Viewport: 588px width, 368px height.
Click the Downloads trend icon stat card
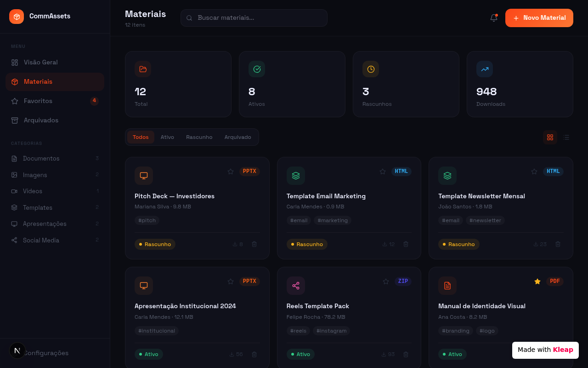tap(485, 69)
